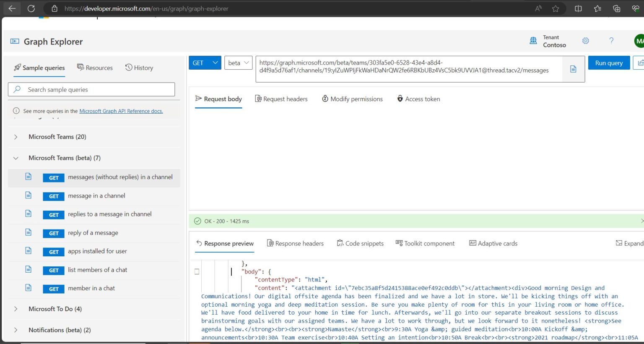Open docs icon for message in a channel
Viewport: 644px width, 344px height.
[28, 195]
